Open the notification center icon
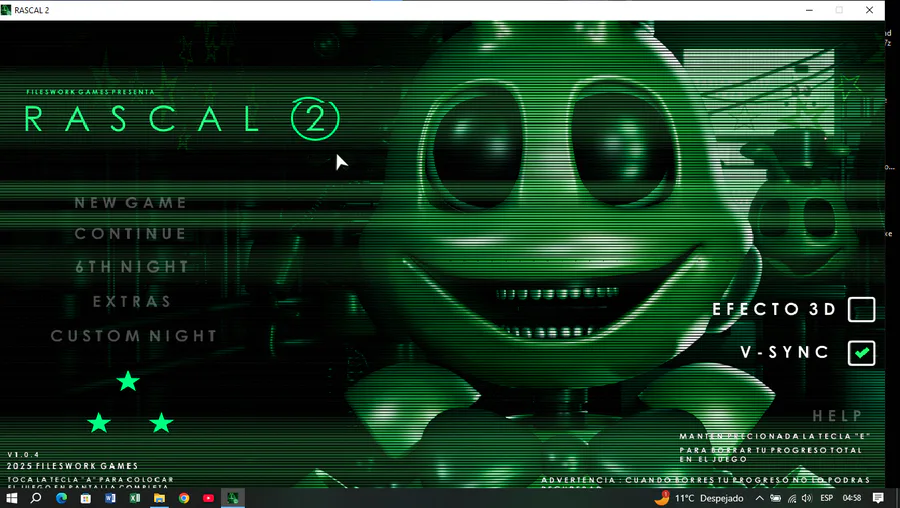Image resolution: width=900 pixels, height=508 pixels. coord(878,498)
